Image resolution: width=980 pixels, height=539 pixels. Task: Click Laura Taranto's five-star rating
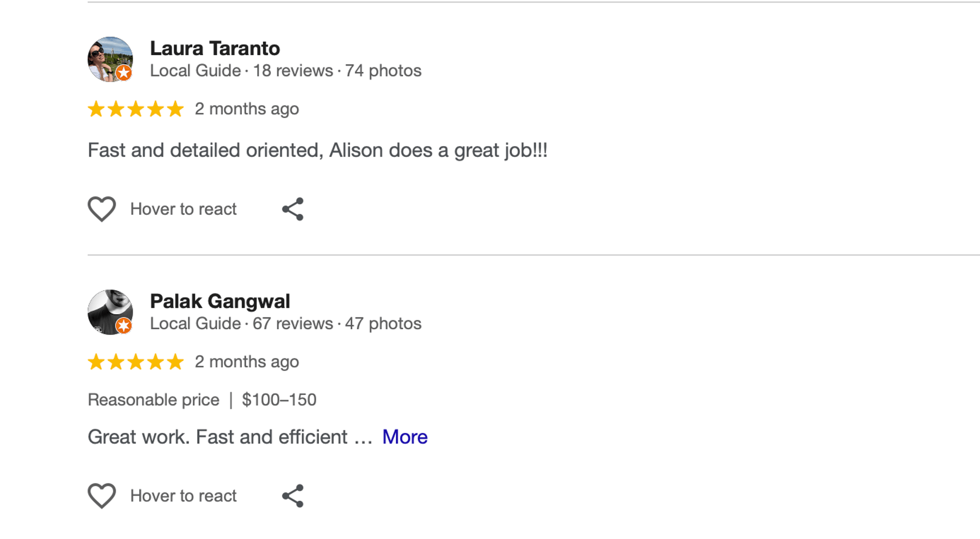point(136,109)
